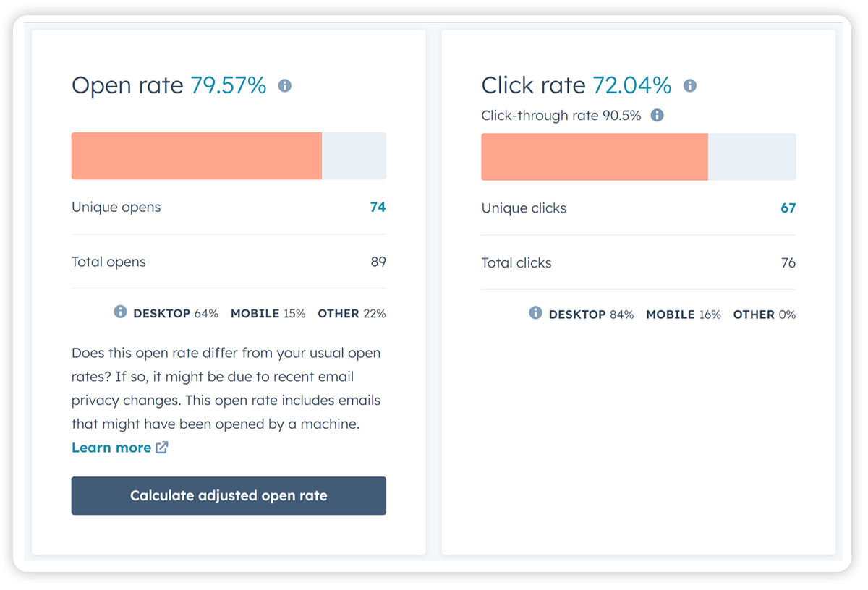
Task: Select the Open rate progress bar
Action: [x=229, y=155]
